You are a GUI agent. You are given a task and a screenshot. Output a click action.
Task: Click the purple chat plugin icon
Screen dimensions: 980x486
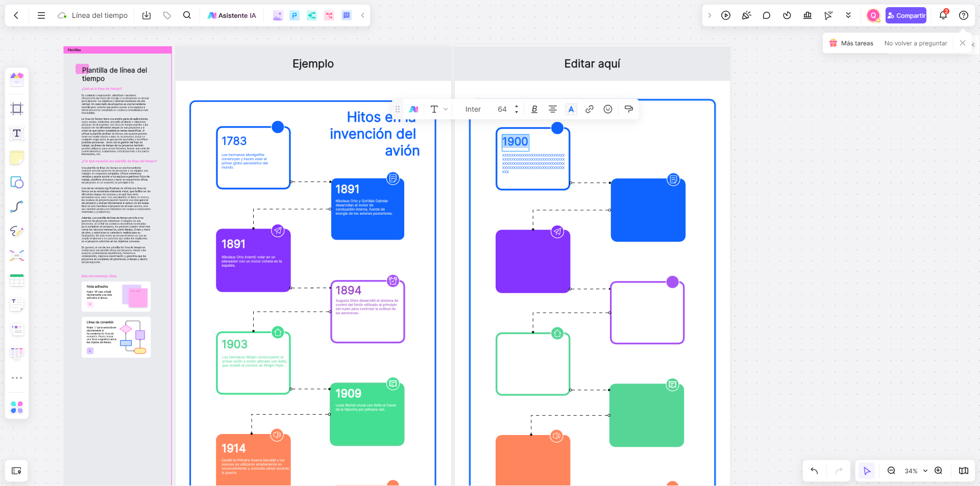(x=347, y=15)
